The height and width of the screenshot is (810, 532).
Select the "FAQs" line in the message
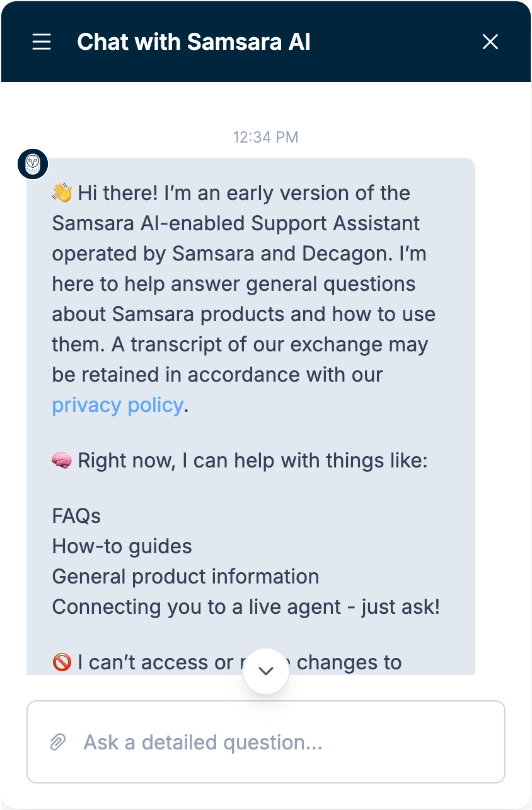pyautogui.click(x=76, y=516)
